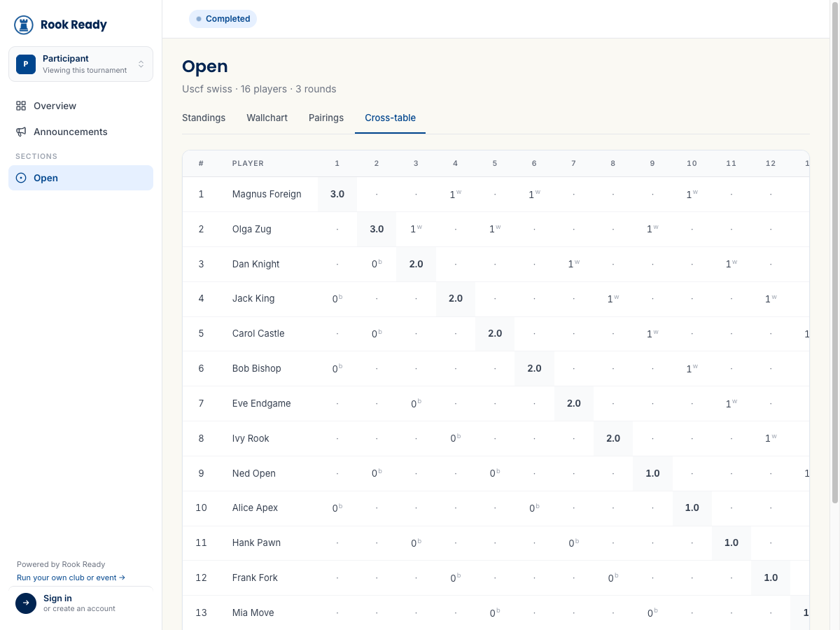This screenshot has width=840, height=630.
Task: Click Magnus Foreign's 3.0 score cell
Action: coord(337,194)
